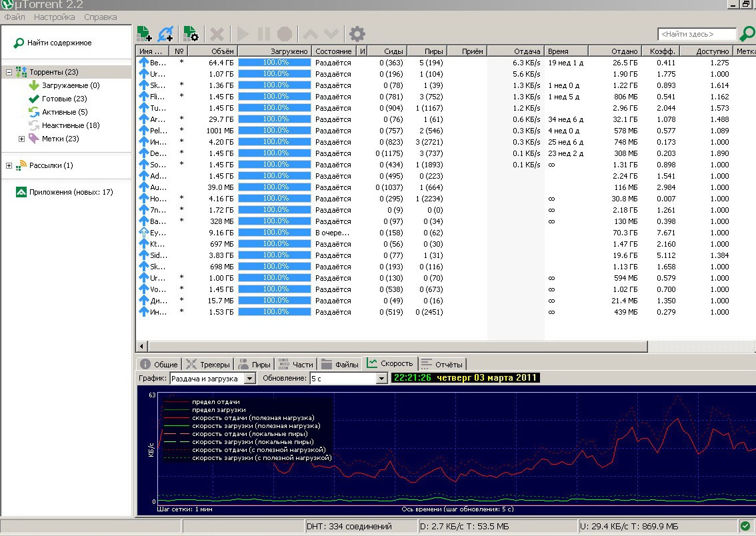Click progress bar of 15.7 МБ torrent
This screenshot has width=756, height=536.
[x=275, y=300]
